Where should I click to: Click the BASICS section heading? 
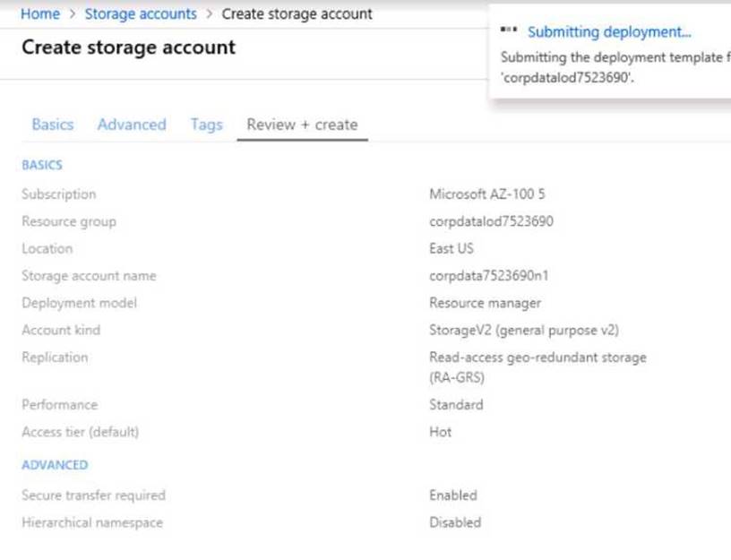pyautogui.click(x=42, y=165)
